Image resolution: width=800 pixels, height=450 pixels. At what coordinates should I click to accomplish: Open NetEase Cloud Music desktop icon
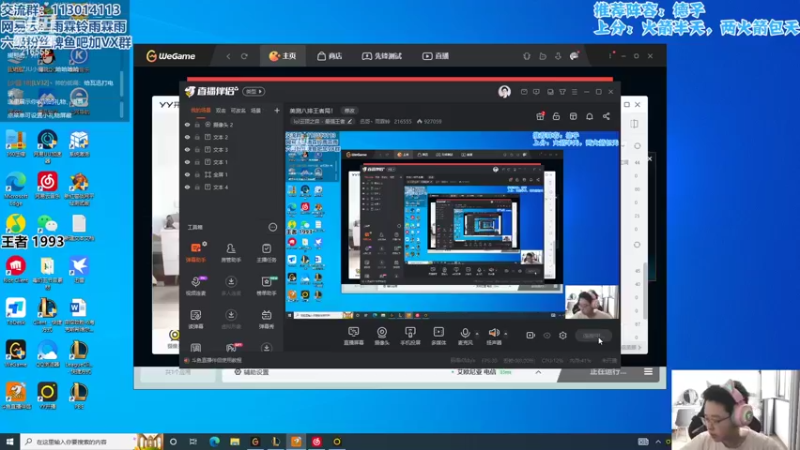[x=47, y=186]
